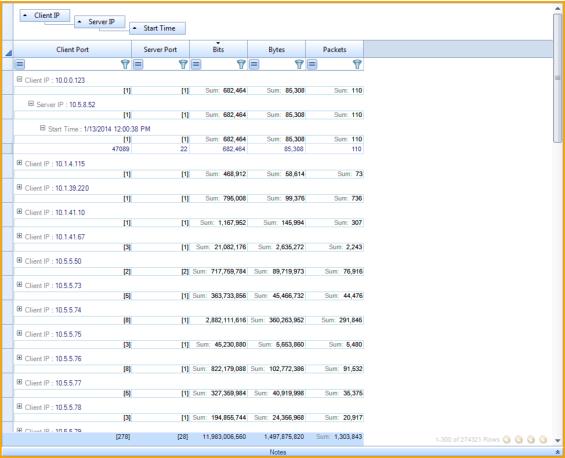Click filter operator icon in Server Port
This screenshot has height=458, width=565.
tap(138, 65)
